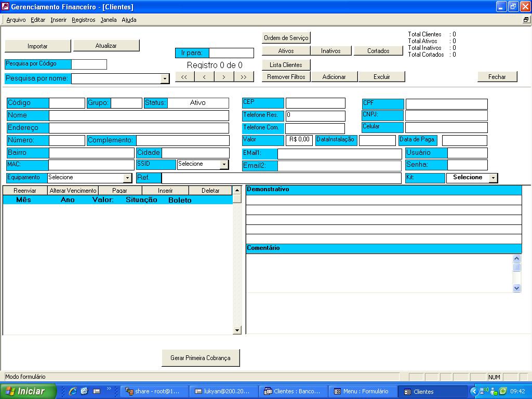Click the Endereço input field
Image resolution: width=532 pixels, height=399 pixels.
point(139,128)
